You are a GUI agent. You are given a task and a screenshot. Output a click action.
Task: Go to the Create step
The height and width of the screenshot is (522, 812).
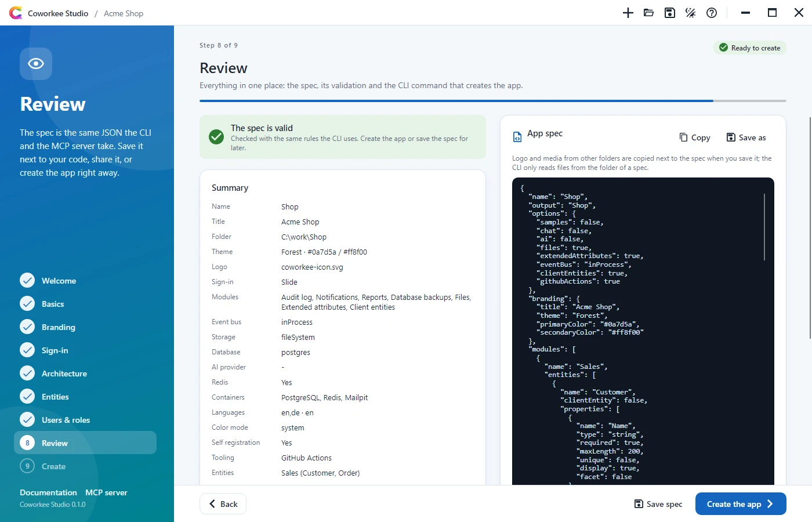(x=85, y=466)
